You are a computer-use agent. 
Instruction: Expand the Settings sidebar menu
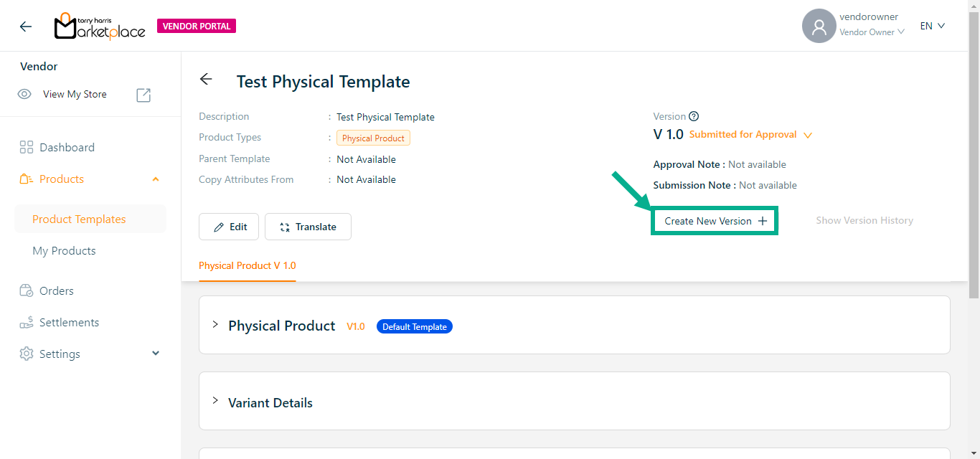(x=156, y=354)
